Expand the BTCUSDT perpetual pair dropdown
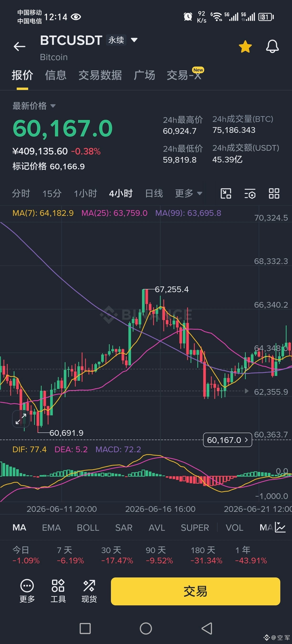Image resolution: width=292 pixels, height=644 pixels. (x=134, y=40)
